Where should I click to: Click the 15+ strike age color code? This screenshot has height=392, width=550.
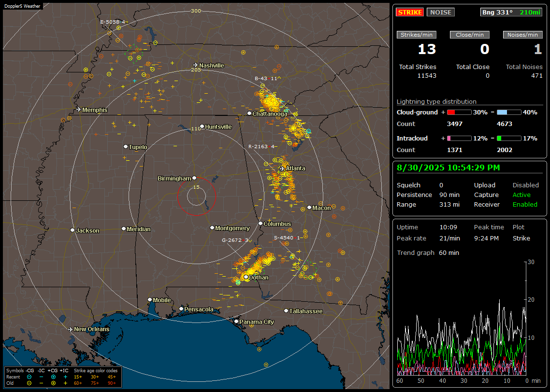78,377
